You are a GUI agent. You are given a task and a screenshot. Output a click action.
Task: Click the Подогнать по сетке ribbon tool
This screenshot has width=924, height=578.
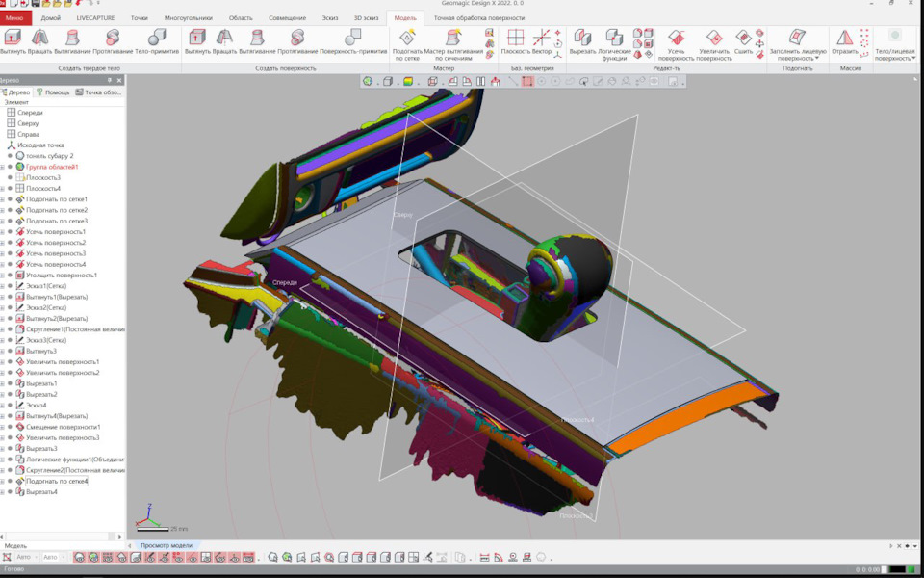coord(407,44)
